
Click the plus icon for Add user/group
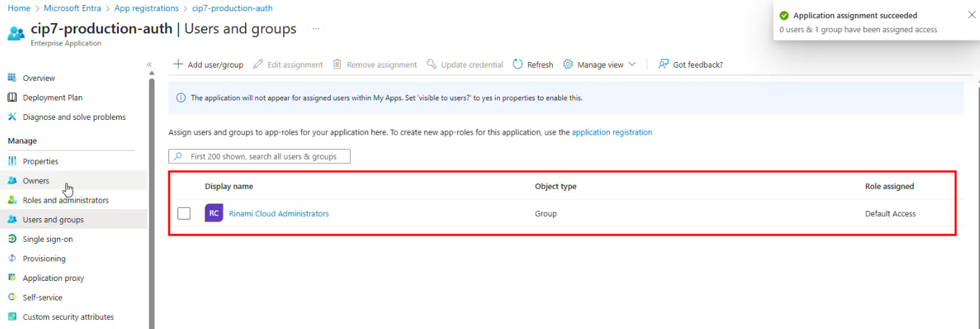point(178,64)
